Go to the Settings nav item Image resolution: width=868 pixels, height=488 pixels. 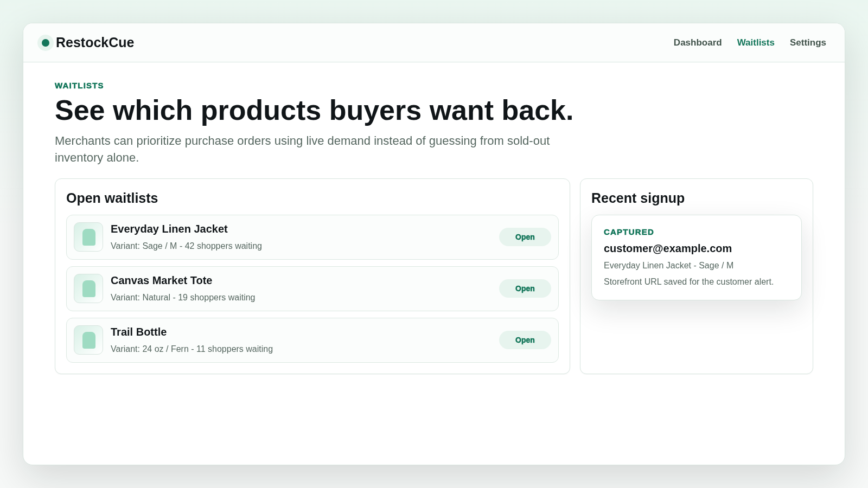[808, 42]
